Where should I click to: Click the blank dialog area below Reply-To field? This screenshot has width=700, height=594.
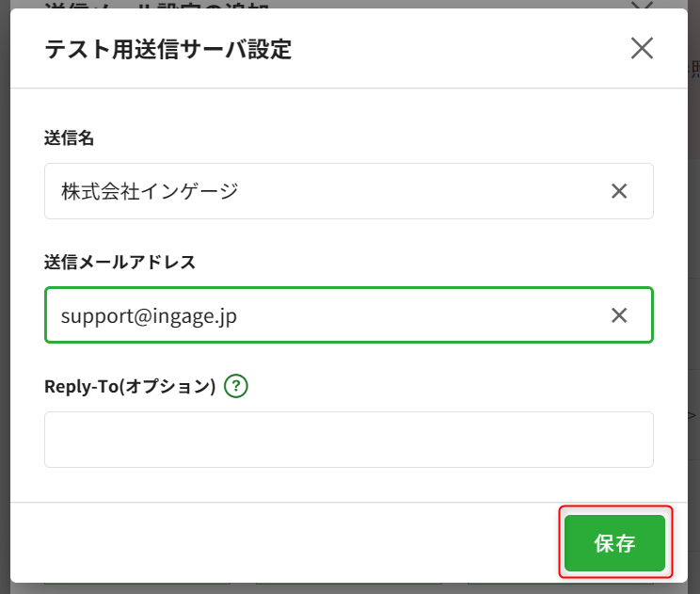348,485
